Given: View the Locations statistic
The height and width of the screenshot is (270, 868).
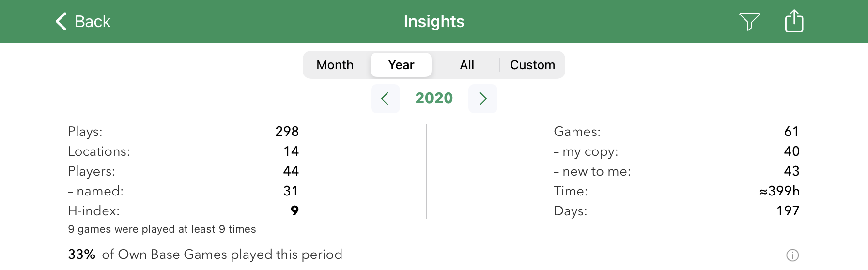Looking at the screenshot, I should (x=183, y=151).
